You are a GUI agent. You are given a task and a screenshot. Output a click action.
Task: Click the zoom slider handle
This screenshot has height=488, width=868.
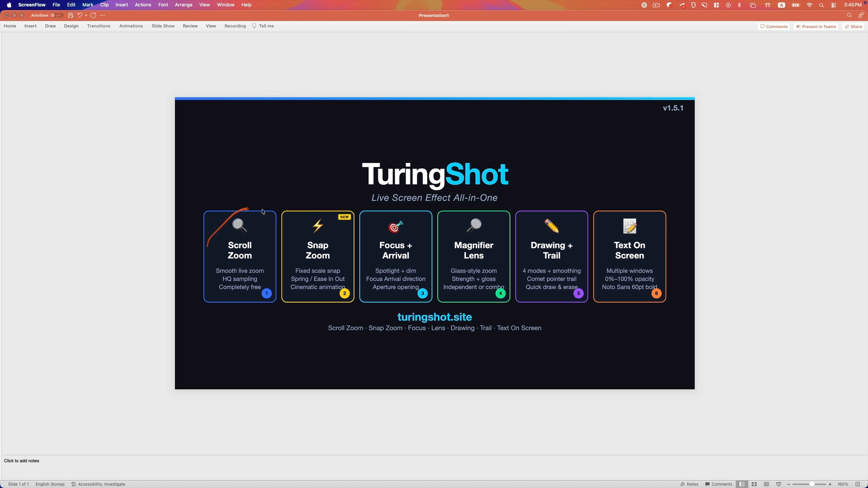pos(812,484)
